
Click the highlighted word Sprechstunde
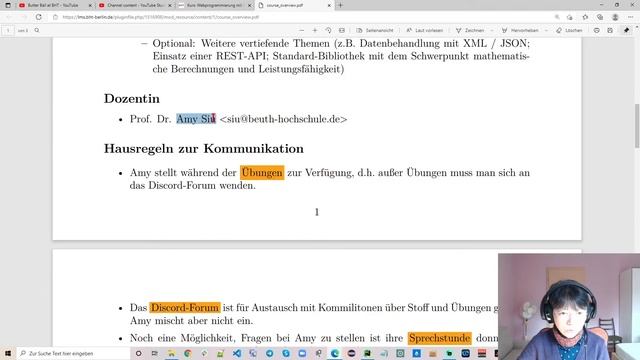click(x=440, y=338)
